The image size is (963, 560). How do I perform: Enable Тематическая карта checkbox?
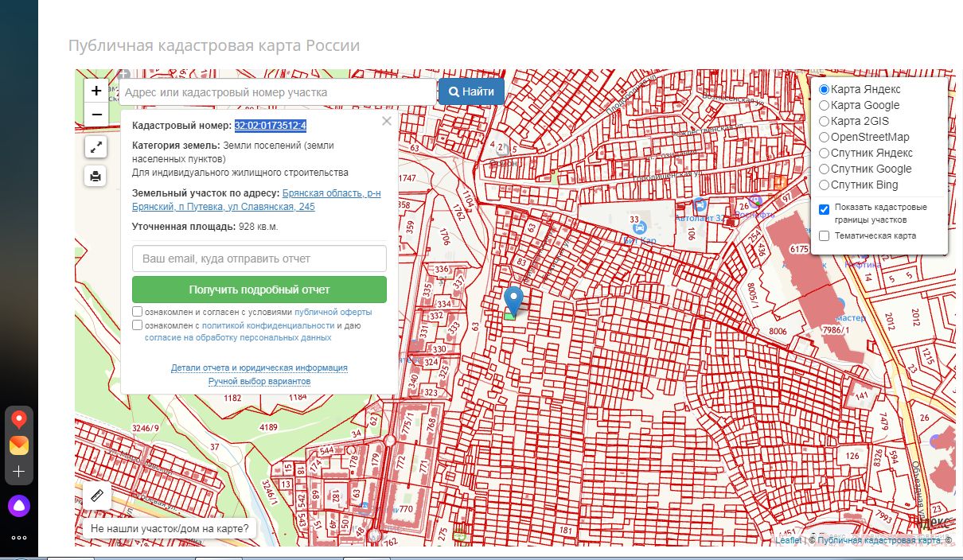click(x=825, y=235)
